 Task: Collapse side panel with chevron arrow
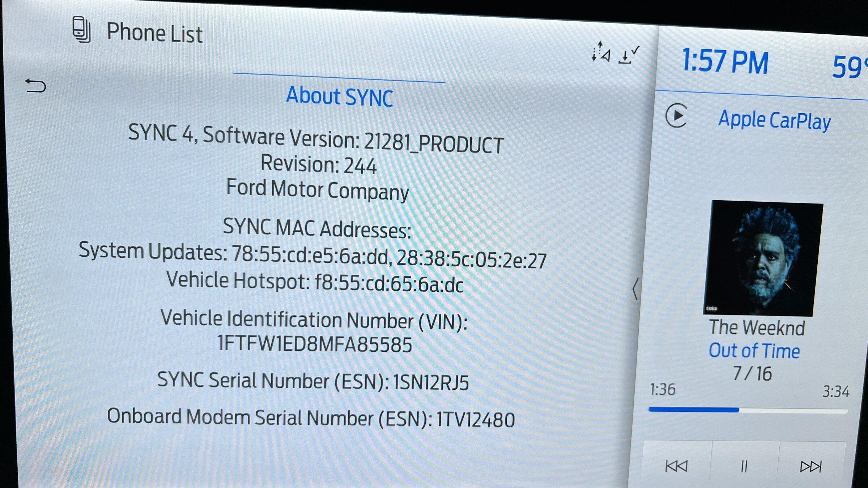click(635, 288)
